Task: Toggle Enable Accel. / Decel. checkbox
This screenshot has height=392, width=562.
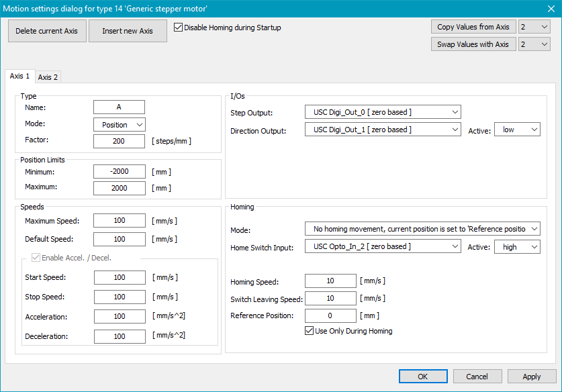Action: (36, 258)
